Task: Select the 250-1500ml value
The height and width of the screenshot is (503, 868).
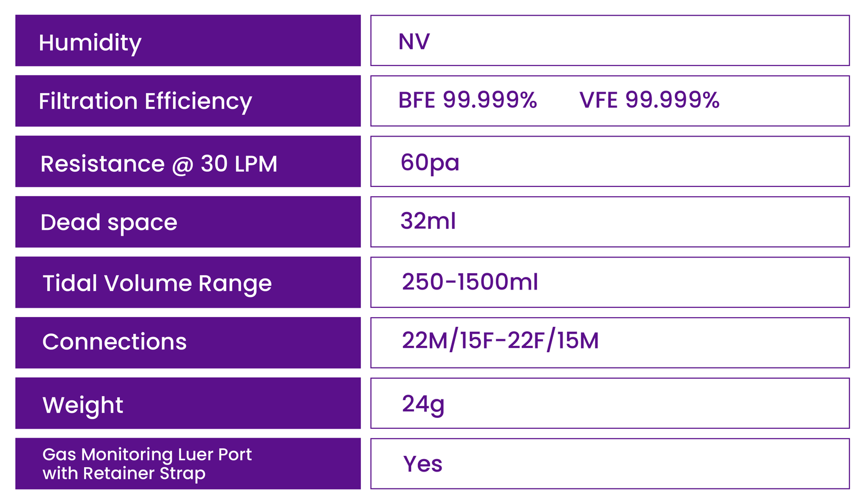Action: pyautogui.click(x=470, y=282)
